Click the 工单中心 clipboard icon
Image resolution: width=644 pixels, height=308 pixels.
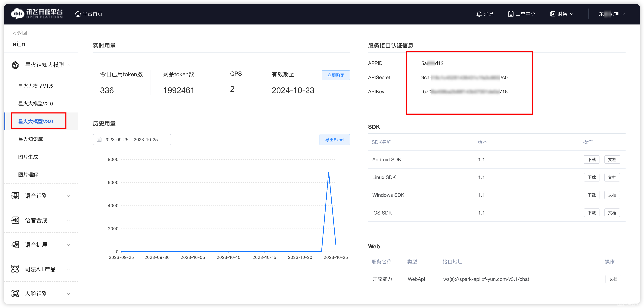[511, 14]
